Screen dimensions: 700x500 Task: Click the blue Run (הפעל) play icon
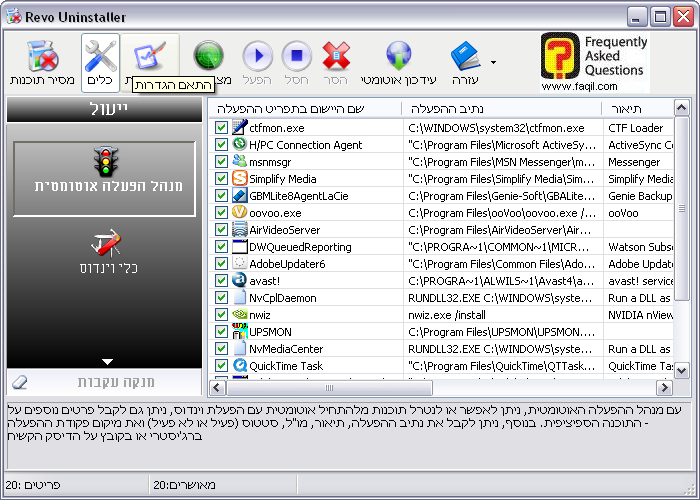258,56
